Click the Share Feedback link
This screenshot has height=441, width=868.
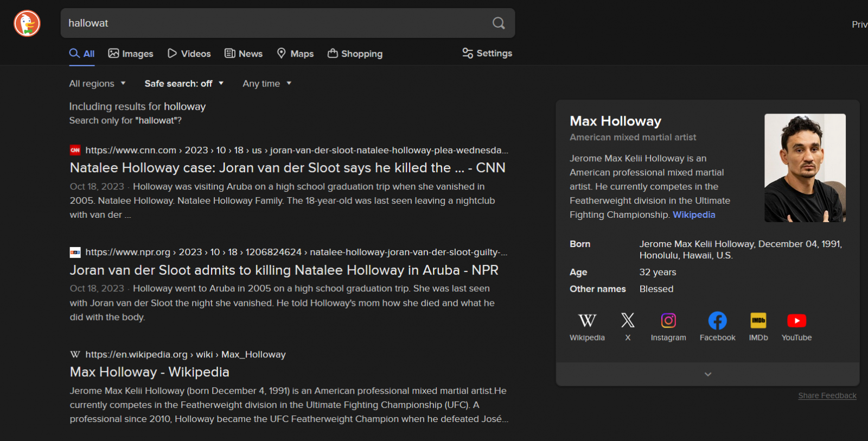coord(827,395)
